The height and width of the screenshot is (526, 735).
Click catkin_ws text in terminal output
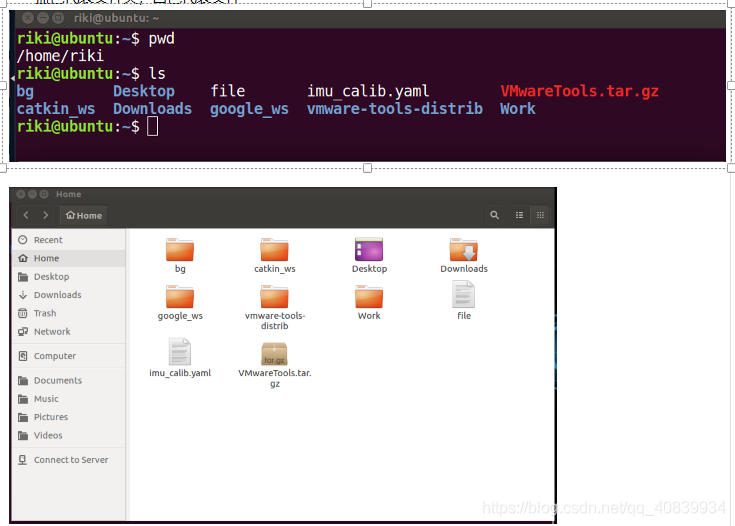[56, 109]
